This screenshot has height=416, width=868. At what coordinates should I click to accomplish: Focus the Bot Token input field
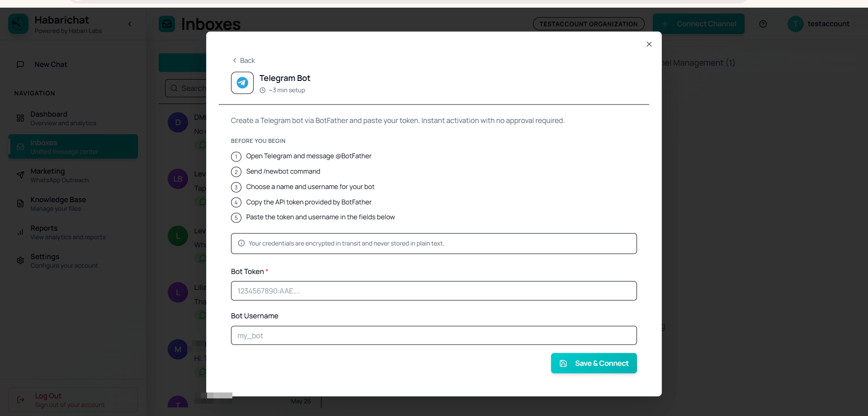(434, 291)
